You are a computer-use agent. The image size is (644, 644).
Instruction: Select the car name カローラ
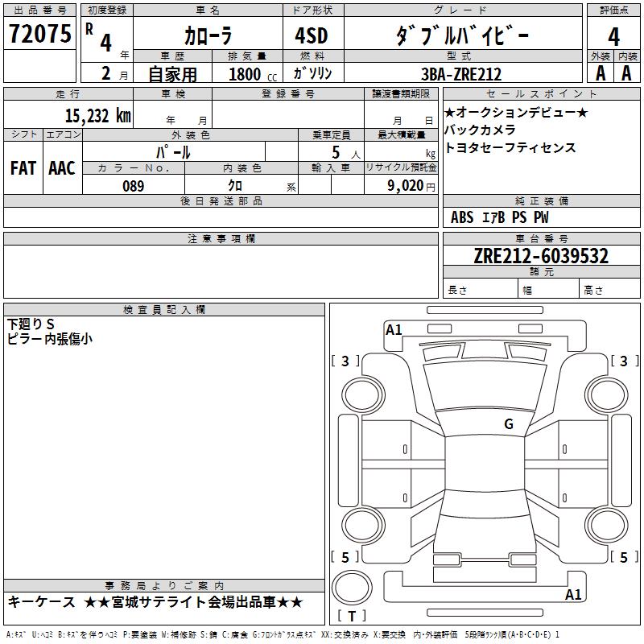[x=207, y=36]
